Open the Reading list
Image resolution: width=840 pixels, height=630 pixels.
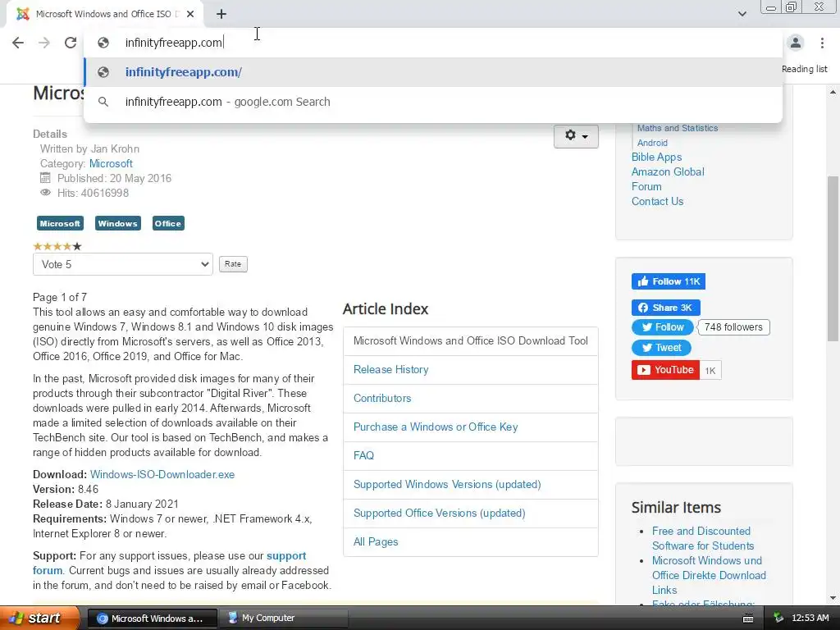click(804, 69)
